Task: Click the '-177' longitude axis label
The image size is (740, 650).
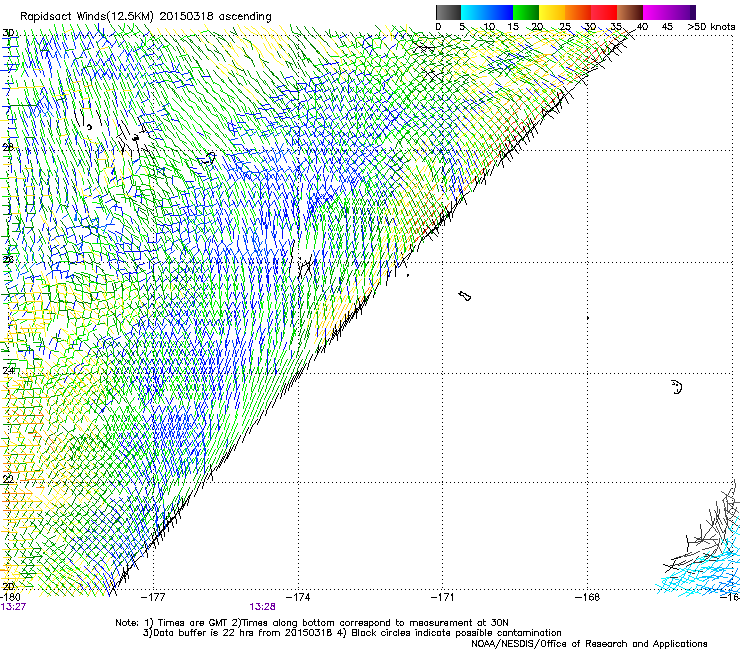Action: point(153,597)
